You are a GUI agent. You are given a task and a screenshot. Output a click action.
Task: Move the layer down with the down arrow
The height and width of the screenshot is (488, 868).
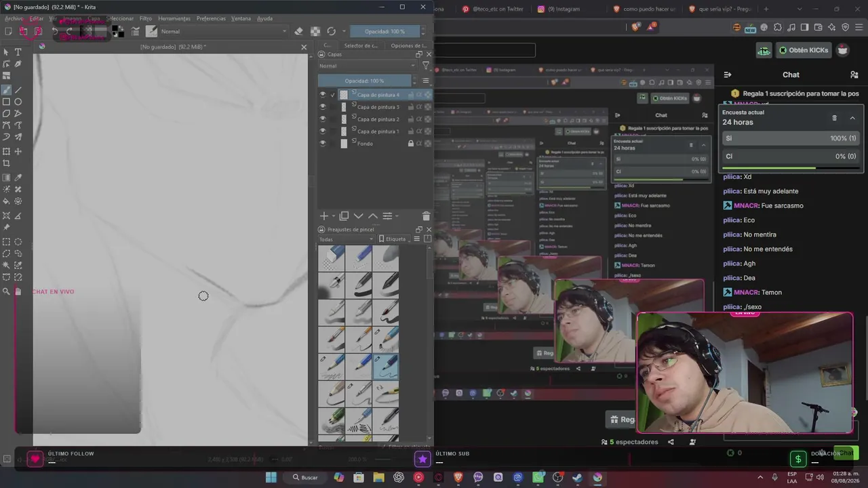(x=359, y=216)
